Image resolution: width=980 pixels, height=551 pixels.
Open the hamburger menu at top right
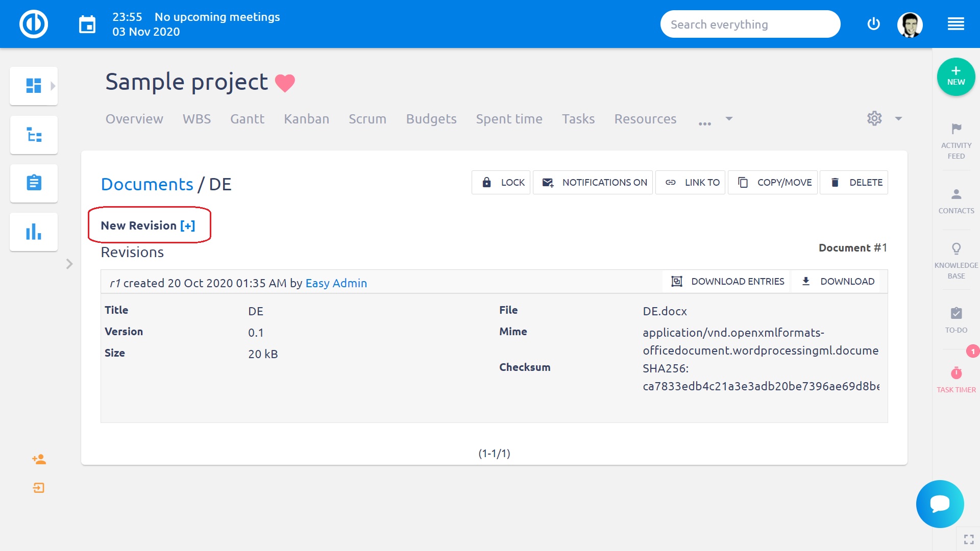(957, 23)
